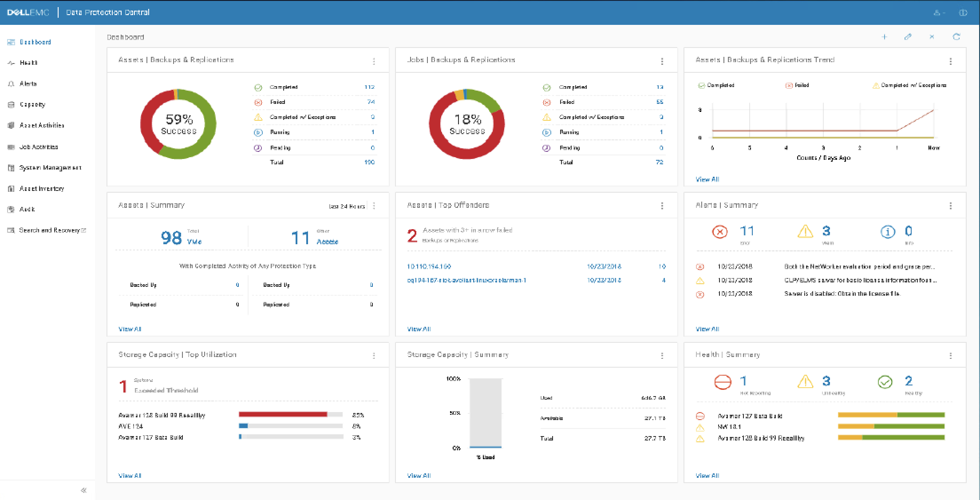Click View All in Health Summary
Screen dimensions: 980x500
pyautogui.click(x=707, y=476)
